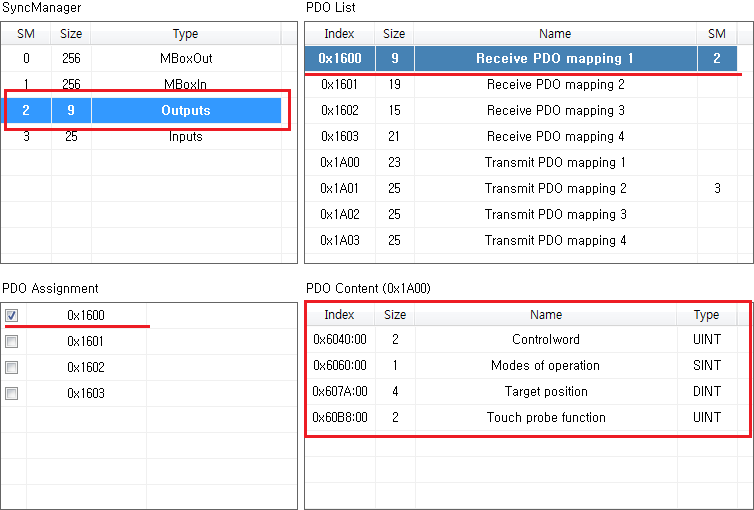Select the Outputs SyncManager entry
The image size is (754, 510).
186,110
